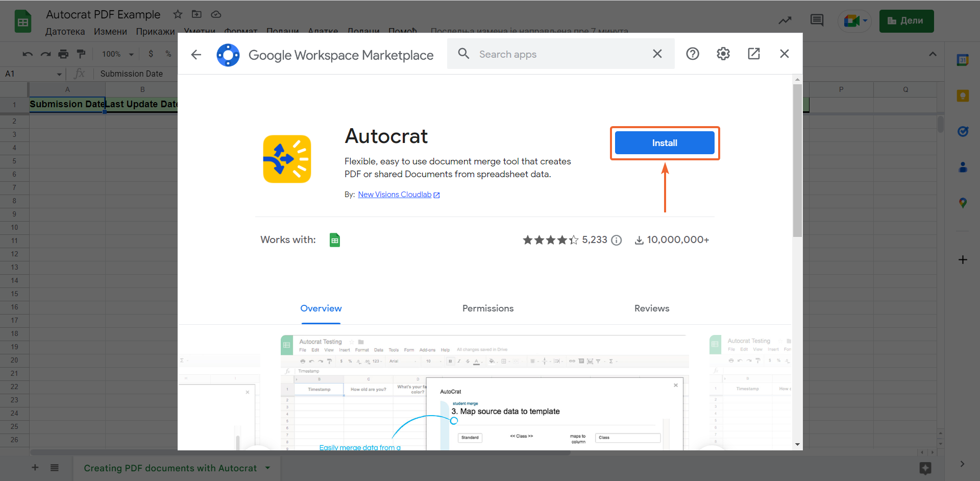
Task: Click the Undo toolbar icon
Action: [28, 54]
